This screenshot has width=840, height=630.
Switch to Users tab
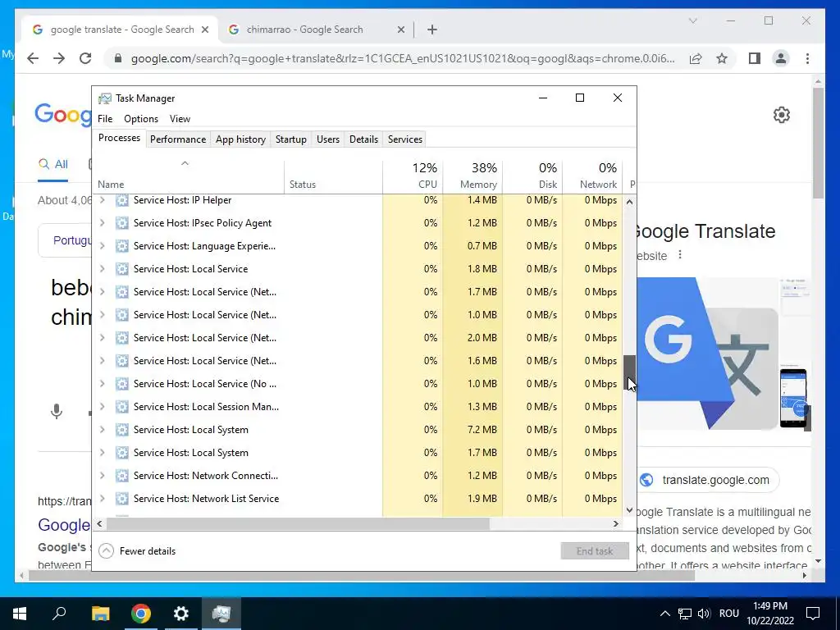tap(328, 139)
